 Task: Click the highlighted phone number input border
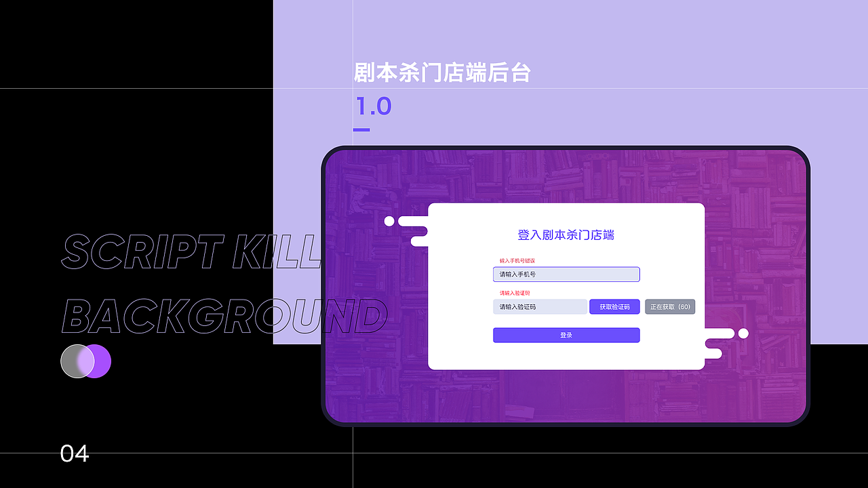pos(566,274)
